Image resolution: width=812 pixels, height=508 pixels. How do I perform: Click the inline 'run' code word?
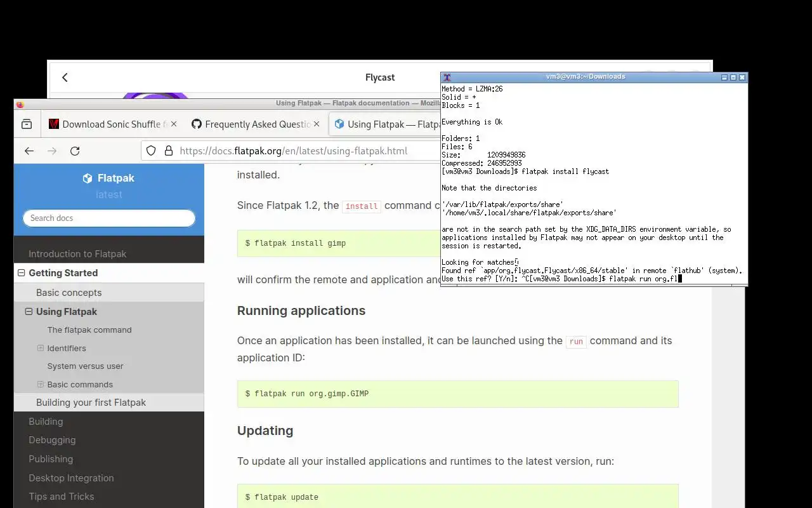tap(576, 342)
